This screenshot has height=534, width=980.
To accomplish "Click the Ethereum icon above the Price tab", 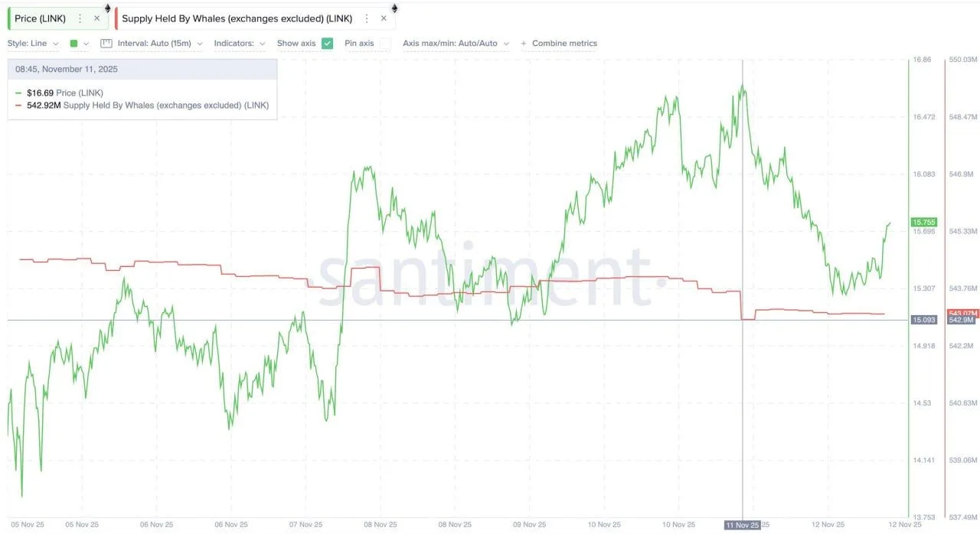I will click(107, 8).
